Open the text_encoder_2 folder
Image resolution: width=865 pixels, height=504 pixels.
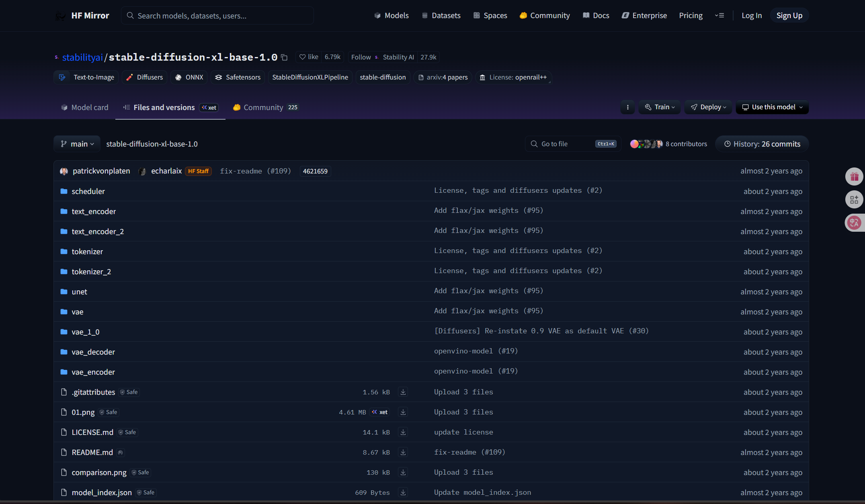coord(98,231)
